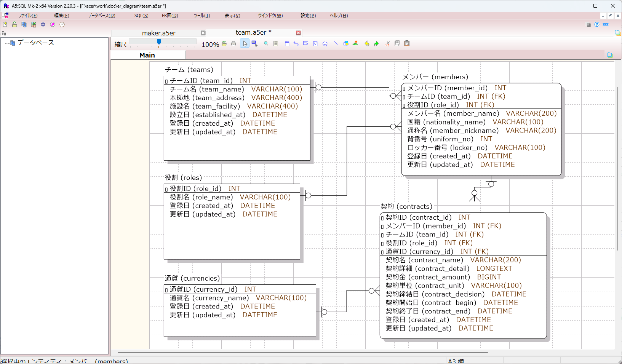Click the blue database cylinder icon
The image size is (622, 364).
24,24
